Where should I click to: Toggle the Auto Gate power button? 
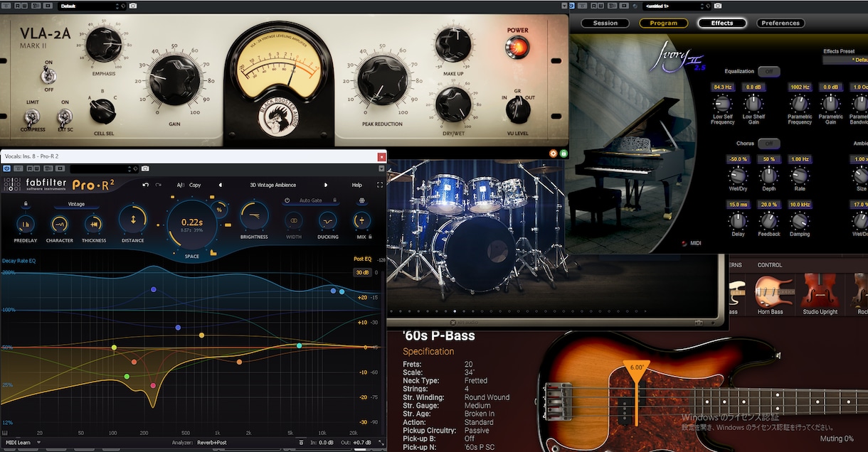point(287,200)
